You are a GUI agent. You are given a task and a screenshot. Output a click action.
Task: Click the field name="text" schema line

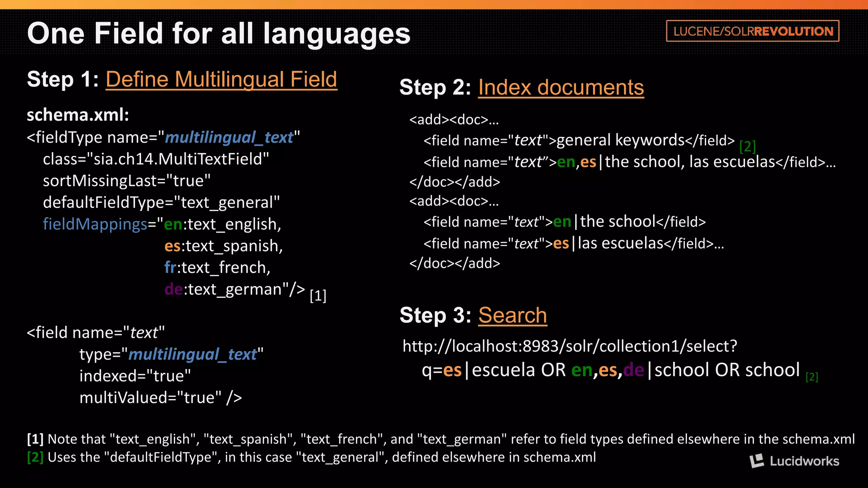tap(96, 333)
